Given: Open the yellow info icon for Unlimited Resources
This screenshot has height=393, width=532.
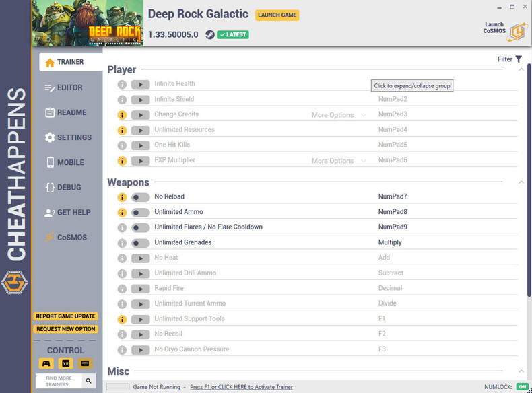Looking at the screenshot, I should tap(122, 130).
